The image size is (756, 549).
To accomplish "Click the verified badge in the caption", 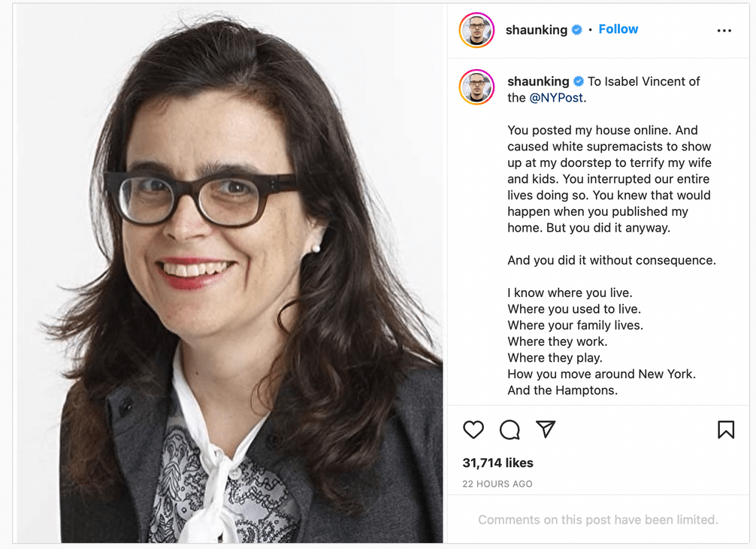I will [x=579, y=81].
